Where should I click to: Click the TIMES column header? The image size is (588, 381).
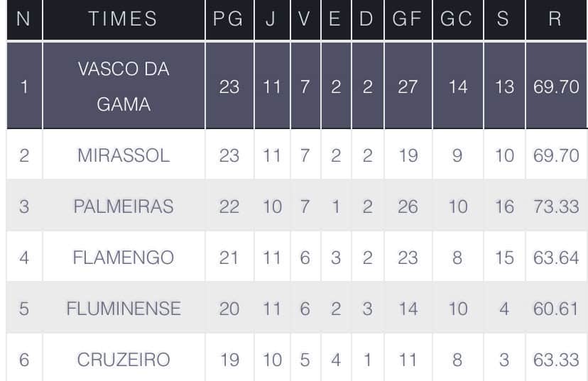coord(123,20)
